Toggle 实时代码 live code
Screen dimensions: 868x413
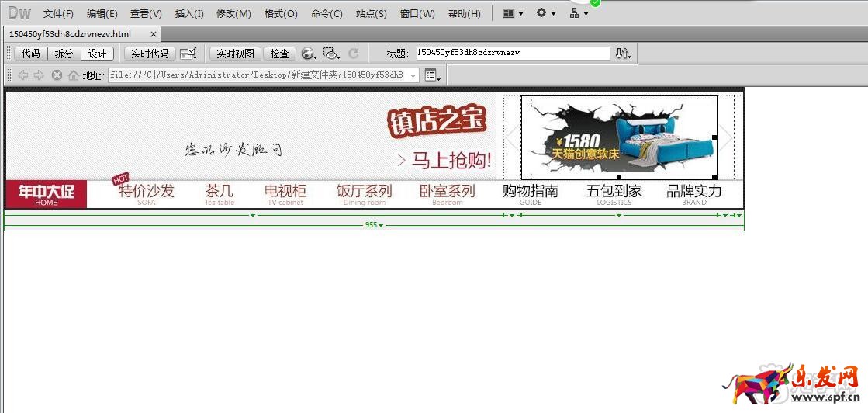coord(150,54)
